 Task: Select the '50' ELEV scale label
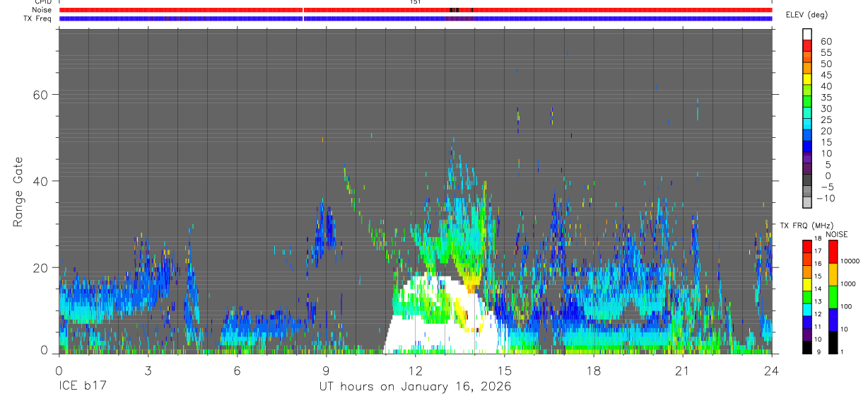pos(825,64)
